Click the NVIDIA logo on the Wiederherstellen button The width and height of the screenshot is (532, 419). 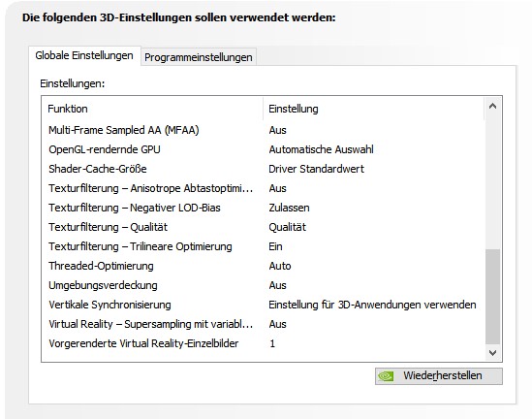point(386,376)
